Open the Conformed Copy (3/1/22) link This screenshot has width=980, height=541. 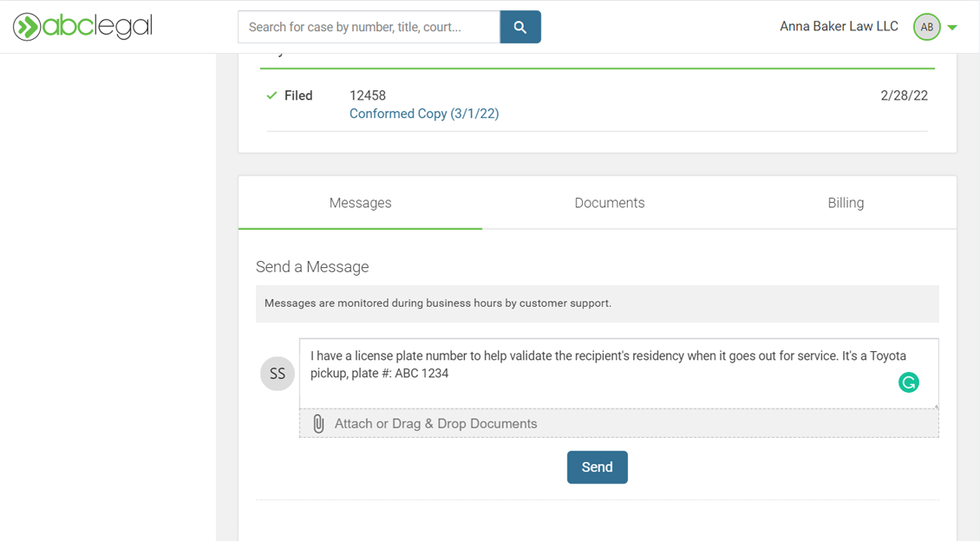point(424,114)
